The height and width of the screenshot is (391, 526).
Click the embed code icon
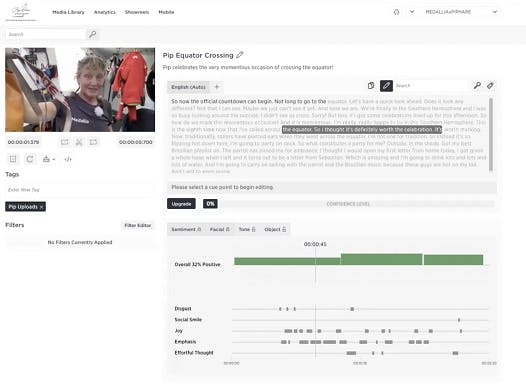point(68,159)
